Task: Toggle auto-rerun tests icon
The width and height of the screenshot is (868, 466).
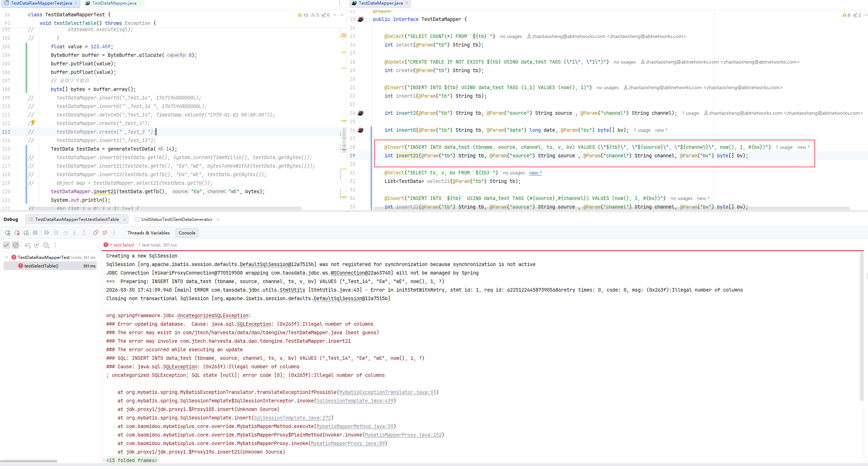Action: (x=26, y=233)
